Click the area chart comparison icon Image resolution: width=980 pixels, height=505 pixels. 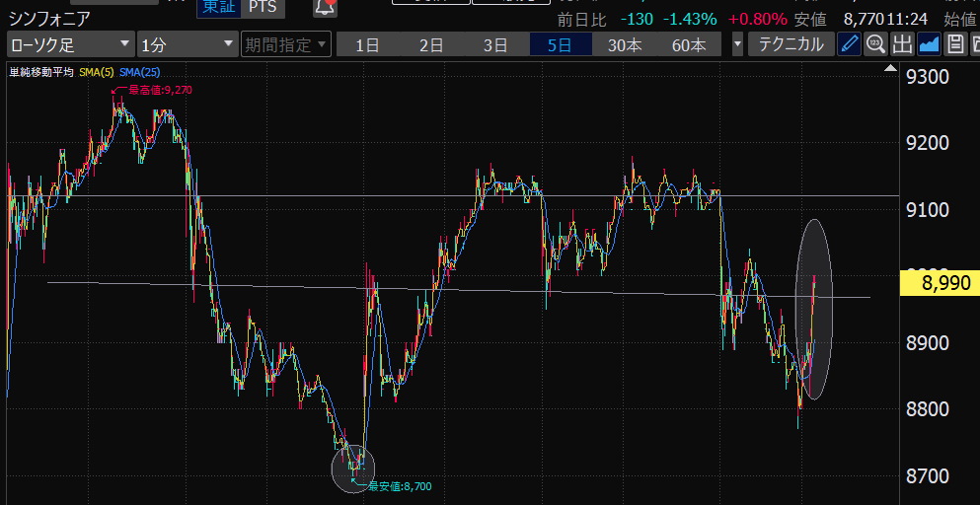coord(929,44)
